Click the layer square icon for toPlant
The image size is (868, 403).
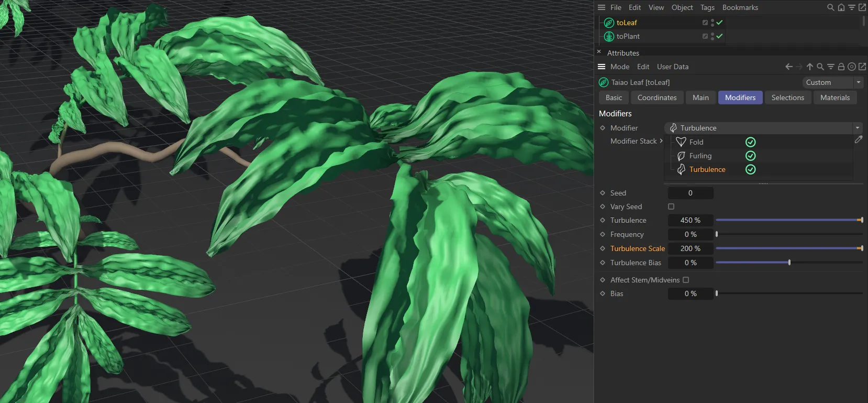(705, 36)
